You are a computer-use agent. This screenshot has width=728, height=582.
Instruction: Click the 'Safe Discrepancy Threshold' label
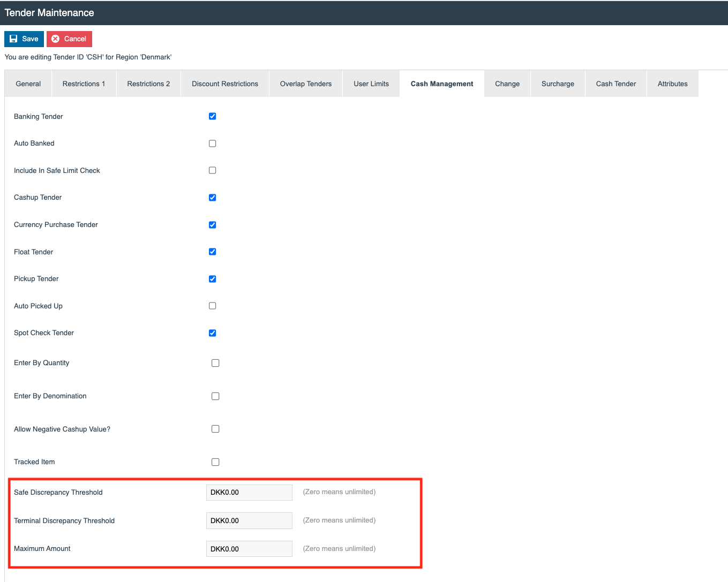(58, 493)
